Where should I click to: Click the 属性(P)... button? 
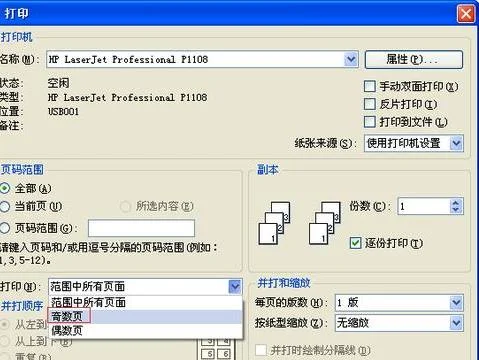414,60
